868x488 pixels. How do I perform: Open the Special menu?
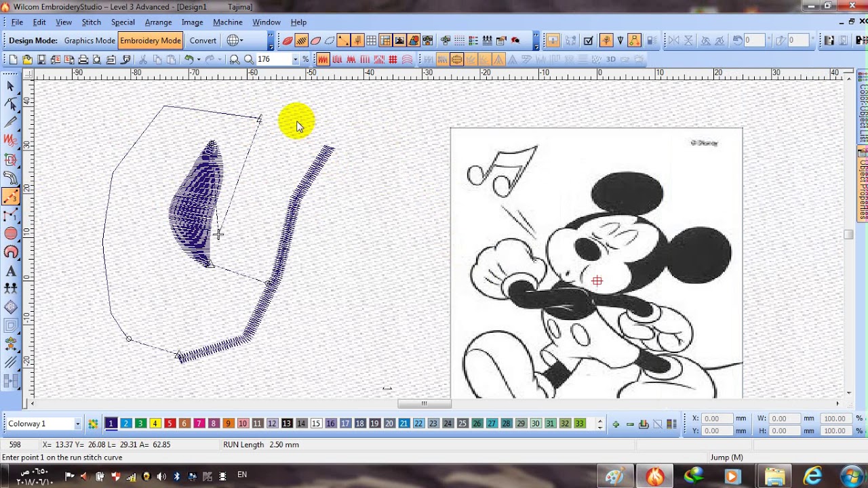tap(123, 22)
